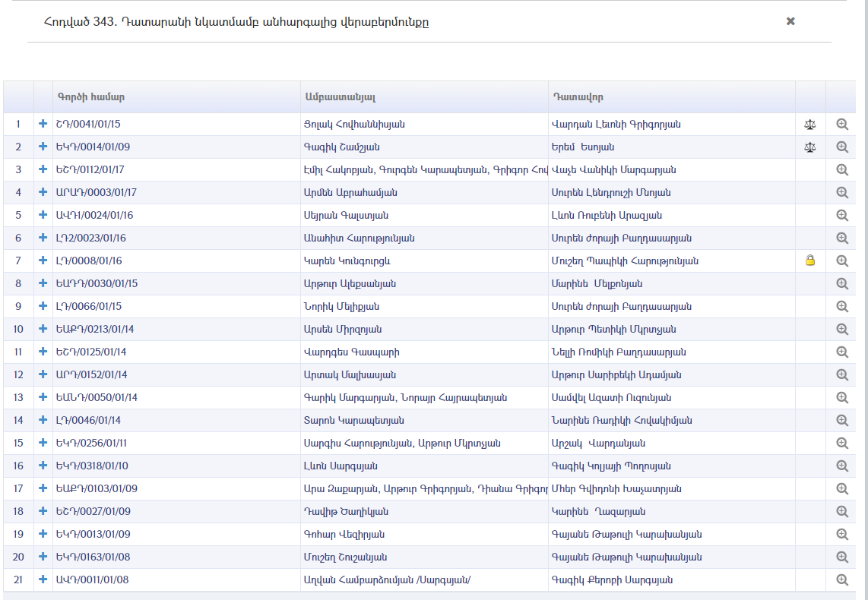Expand row ԱՐԴ/0152/01/14 plus
The width and height of the screenshot is (868, 600).
pyautogui.click(x=43, y=374)
